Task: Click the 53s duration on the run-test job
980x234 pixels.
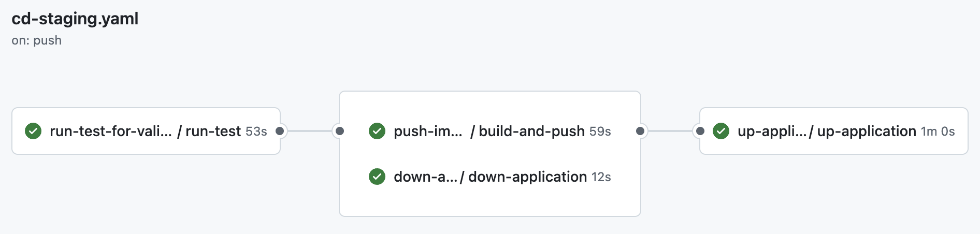Action: coord(256,131)
